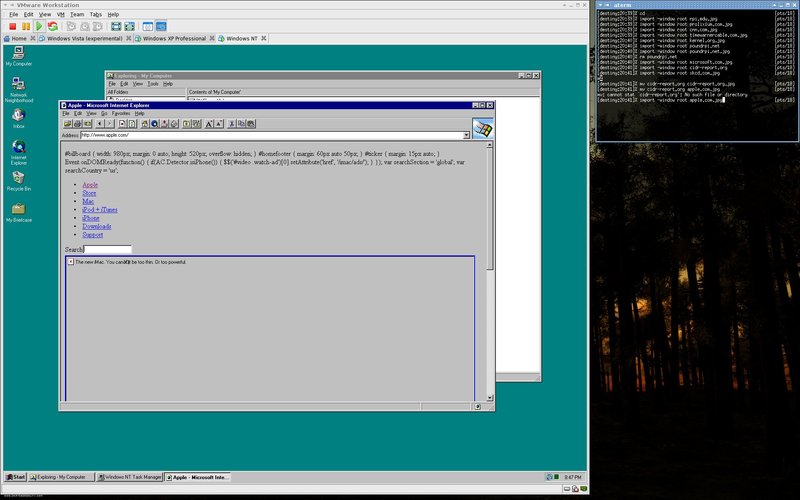The width and height of the screenshot is (800, 500).
Task: Switch to Windows NT Task Manager taskbar button
Action: [x=130, y=477]
